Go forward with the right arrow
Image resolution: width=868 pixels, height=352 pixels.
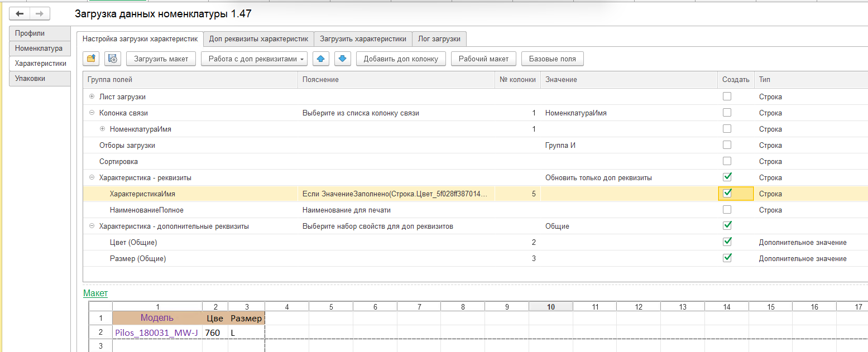click(40, 14)
